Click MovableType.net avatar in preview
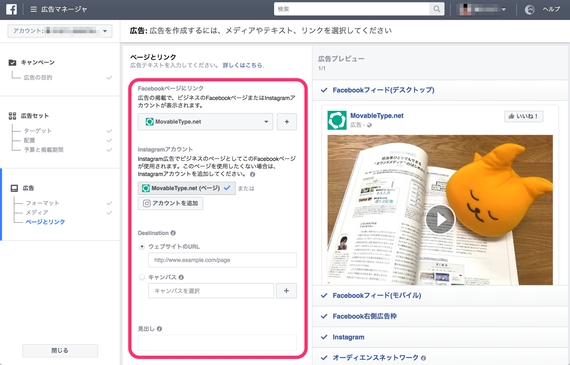The width and height of the screenshot is (570, 365). tap(337, 120)
